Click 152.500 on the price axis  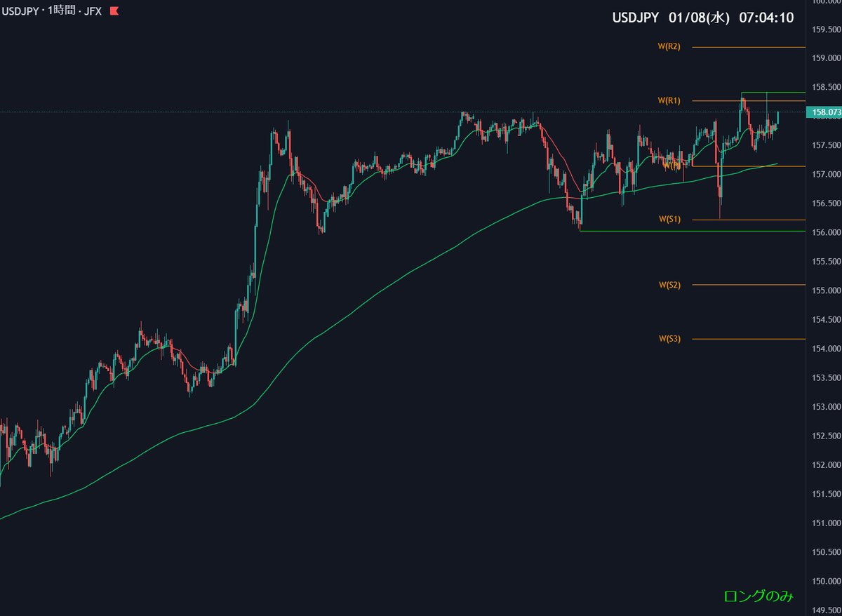(826, 436)
